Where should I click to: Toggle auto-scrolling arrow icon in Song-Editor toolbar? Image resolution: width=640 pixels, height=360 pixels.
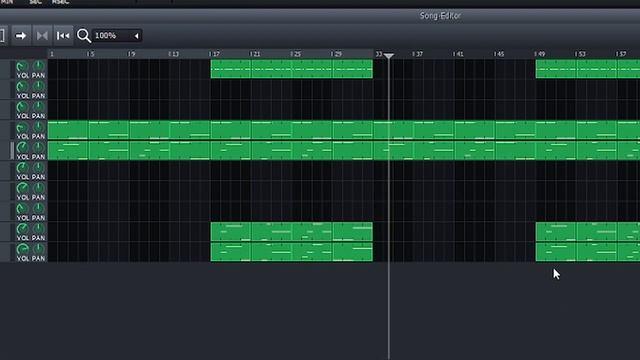coord(21,36)
